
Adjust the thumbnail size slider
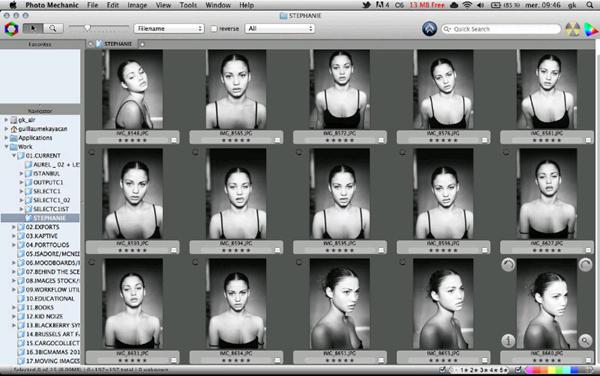(x=87, y=28)
